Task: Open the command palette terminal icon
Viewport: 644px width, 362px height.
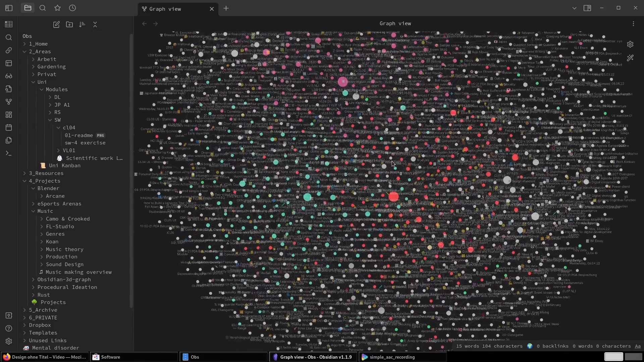Action: click(9, 153)
